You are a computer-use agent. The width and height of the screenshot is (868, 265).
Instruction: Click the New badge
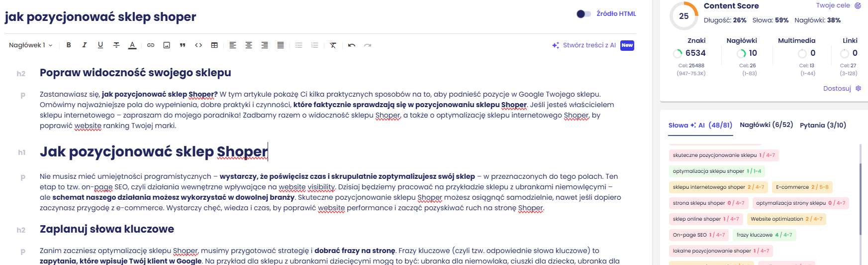[627, 45]
